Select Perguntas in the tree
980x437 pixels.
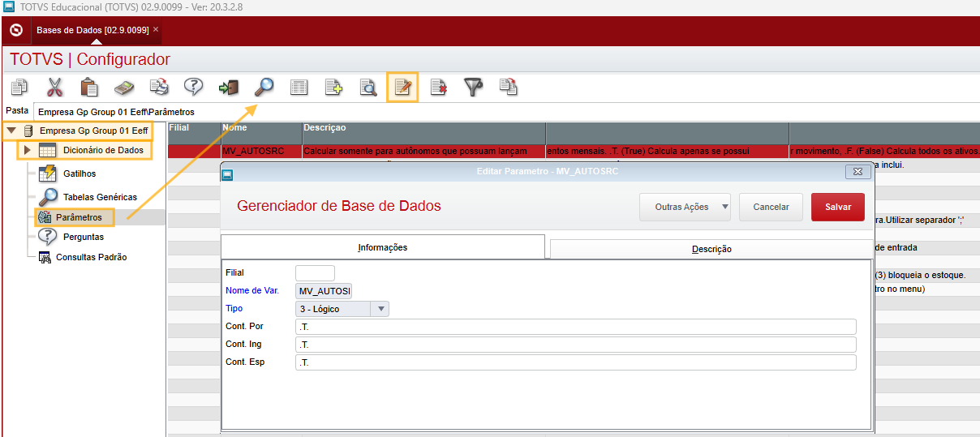[84, 237]
